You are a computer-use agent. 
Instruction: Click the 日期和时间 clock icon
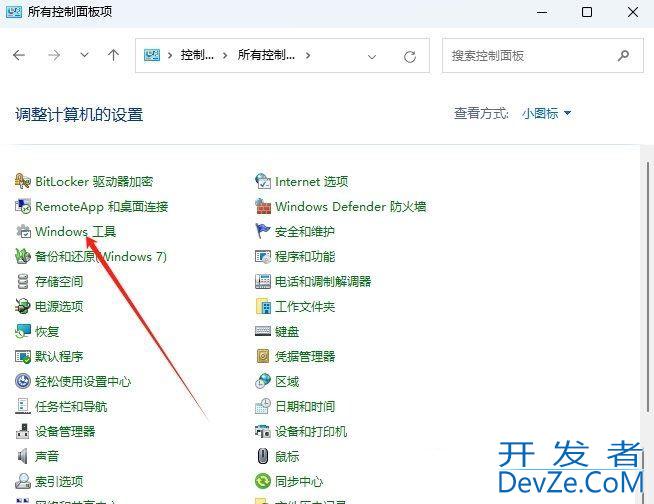(x=263, y=406)
